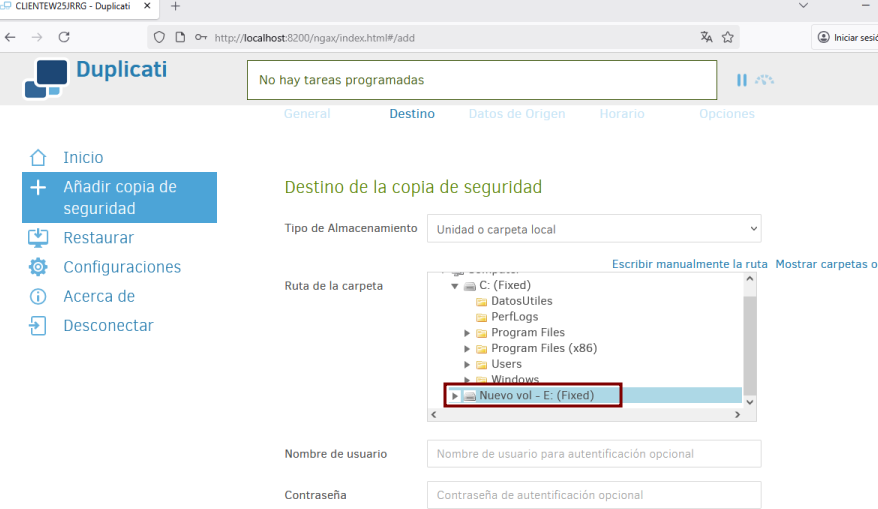
Task: Click the plus icon for adding backup
Action: (x=38, y=188)
